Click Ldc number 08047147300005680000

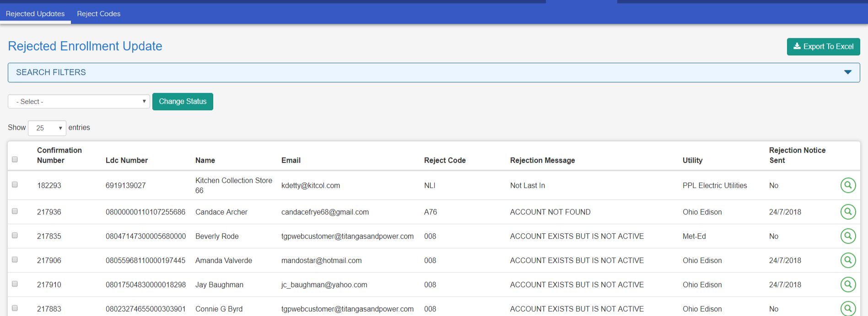click(146, 236)
